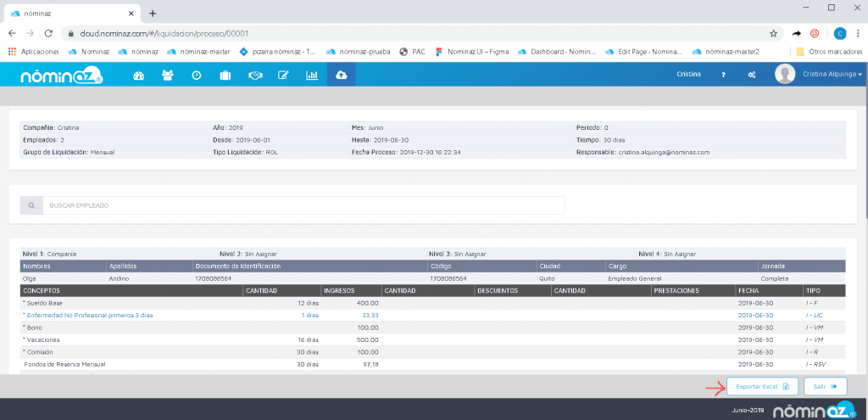Viewport: 868px width, 420px height.
Task: Click the Comisión concept row
Action: [x=433, y=352]
